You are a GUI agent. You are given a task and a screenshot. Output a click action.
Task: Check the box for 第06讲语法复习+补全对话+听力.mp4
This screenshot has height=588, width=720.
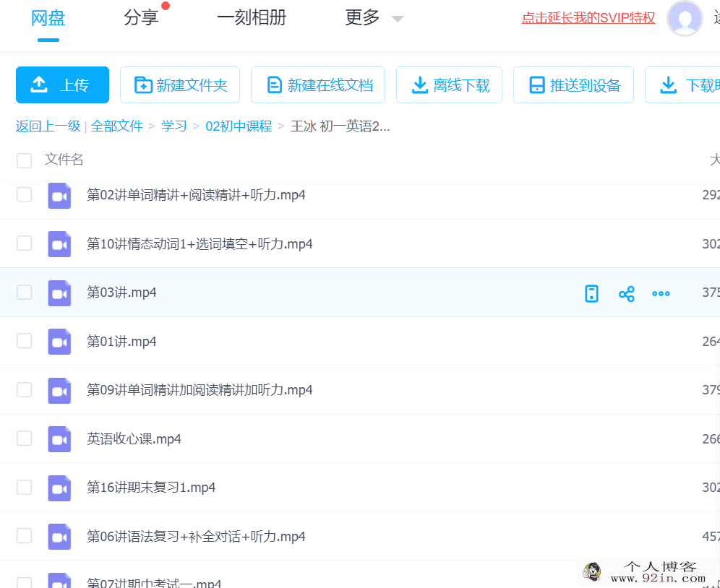pyautogui.click(x=25, y=536)
